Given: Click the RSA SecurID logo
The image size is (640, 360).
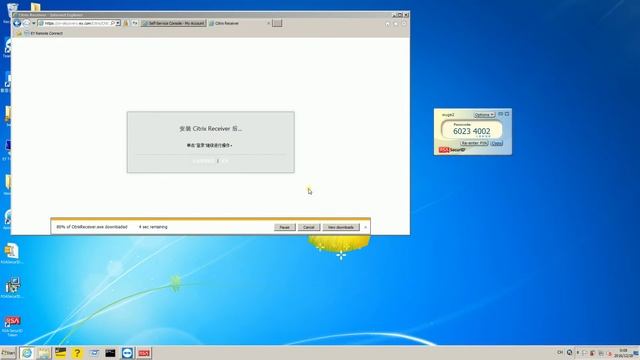Looking at the screenshot, I should (x=452, y=150).
